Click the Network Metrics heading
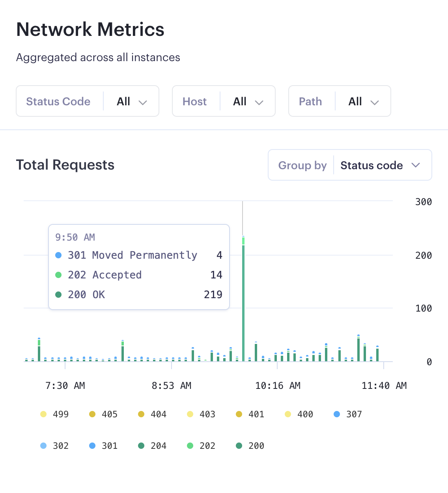448x493 pixels. (x=90, y=29)
